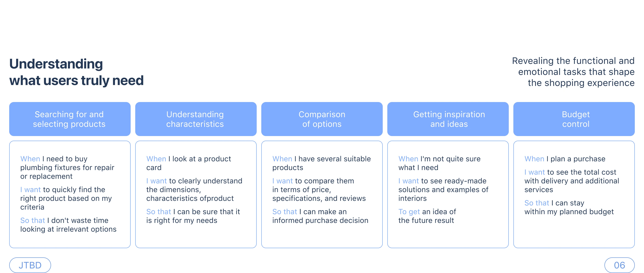Click the 06 page number badge
Viewport: 644px width, 273px height.
pos(619,265)
